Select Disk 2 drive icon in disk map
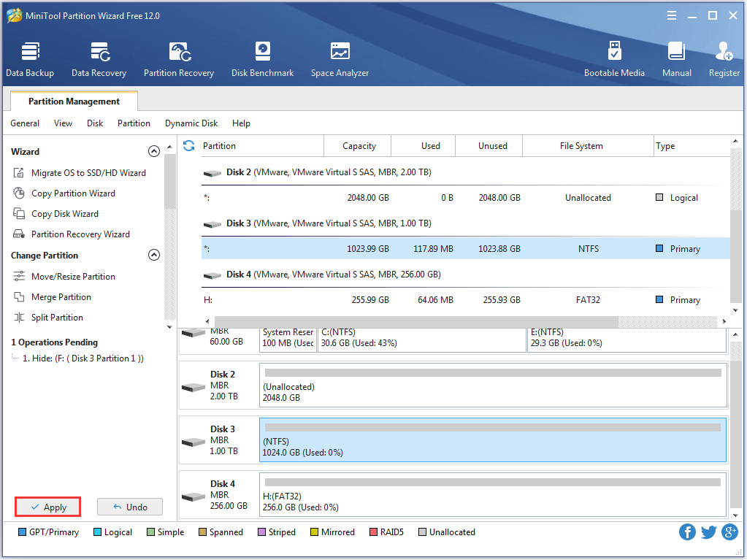Image resolution: width=747 pixels, height=560 pixels. pos(194,388)
